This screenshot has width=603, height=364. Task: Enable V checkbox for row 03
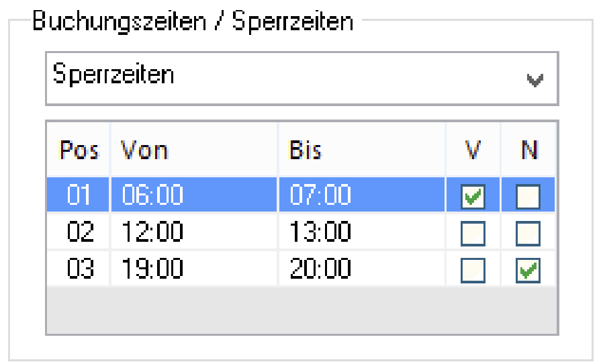(x=473, y=270)
